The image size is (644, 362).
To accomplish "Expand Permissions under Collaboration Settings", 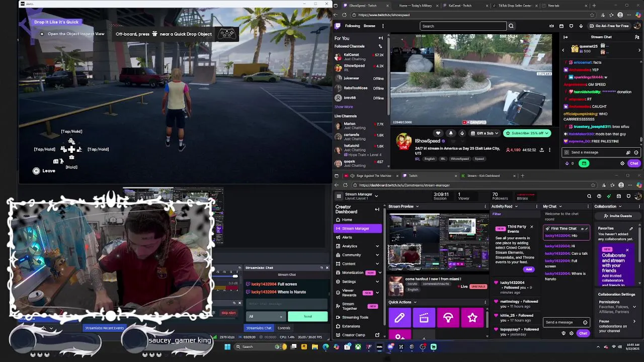I will click(634, 307).
